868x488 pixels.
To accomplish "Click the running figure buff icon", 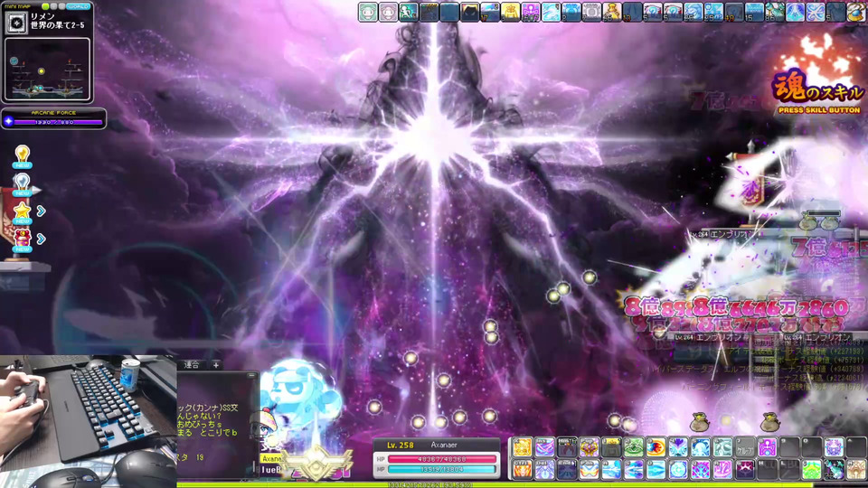I will pyautogui.click(x=409, y=12).
